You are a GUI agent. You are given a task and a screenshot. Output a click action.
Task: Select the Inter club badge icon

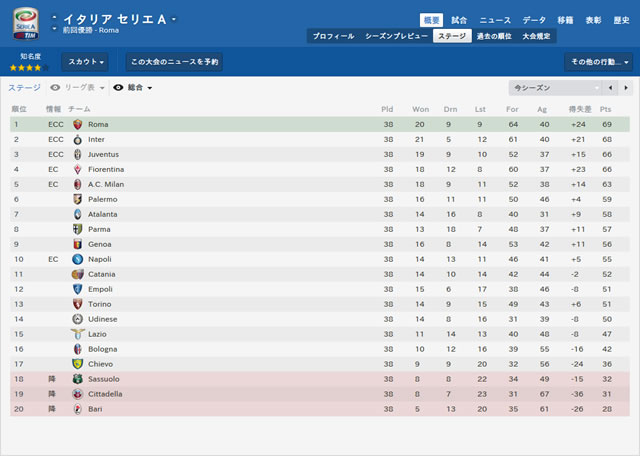coord(78,140)
